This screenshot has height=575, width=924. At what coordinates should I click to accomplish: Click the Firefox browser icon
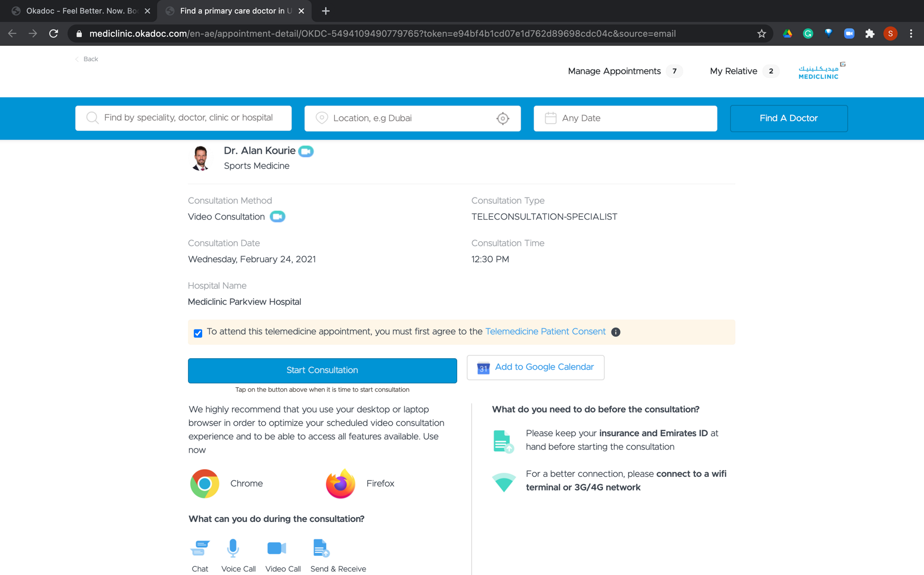click(340, 483)
